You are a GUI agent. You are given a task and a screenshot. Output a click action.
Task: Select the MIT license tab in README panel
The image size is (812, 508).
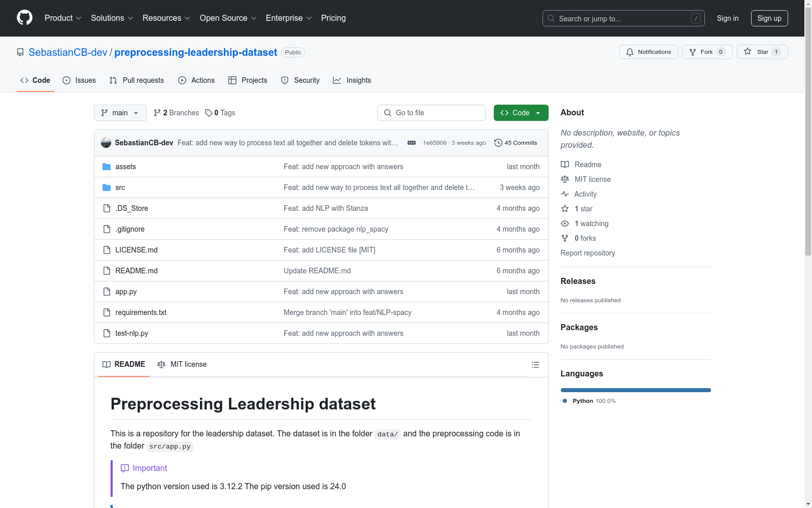tap(182, 364)
